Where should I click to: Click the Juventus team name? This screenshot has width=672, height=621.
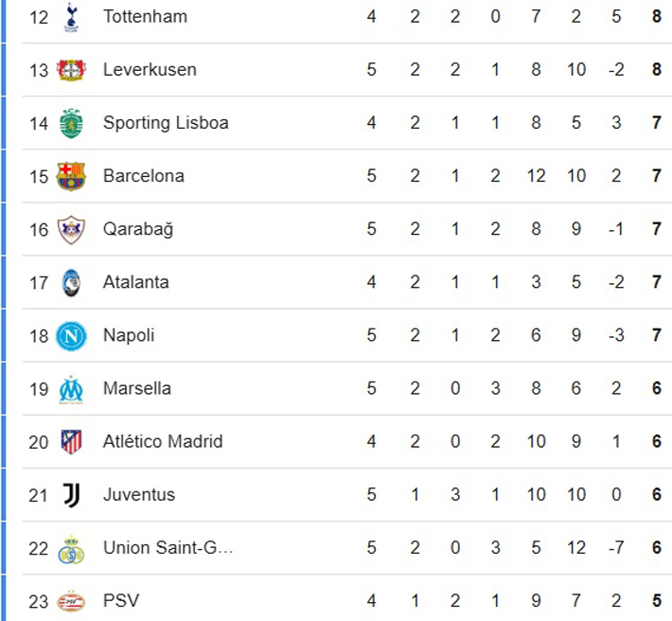(x=139, y=494)
